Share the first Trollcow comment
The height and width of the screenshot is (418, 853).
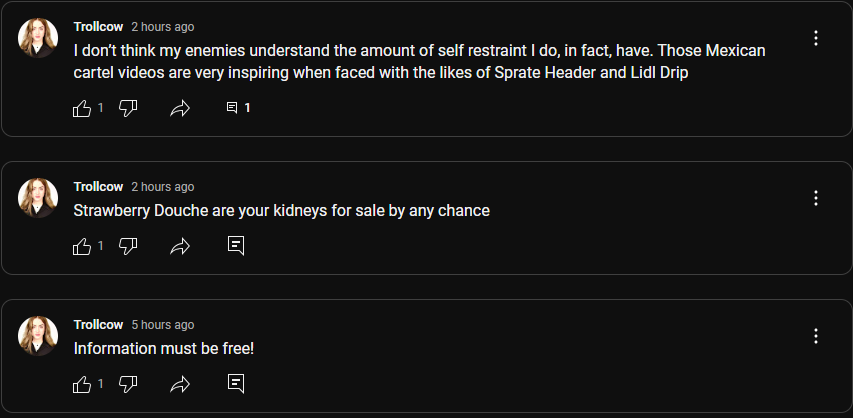coord(180,109)
